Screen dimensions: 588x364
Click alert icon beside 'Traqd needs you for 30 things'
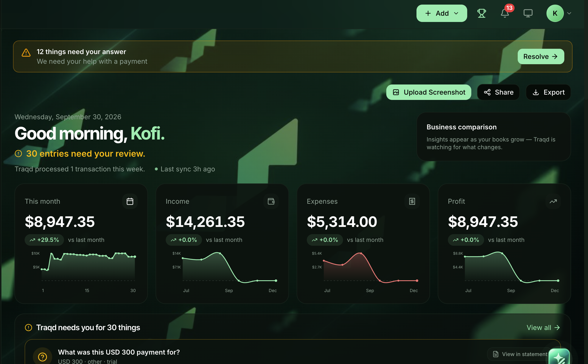coord(28,328)
